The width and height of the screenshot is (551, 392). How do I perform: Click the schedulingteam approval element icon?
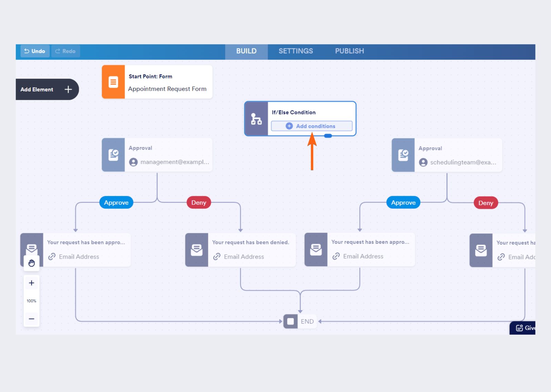click(x=403, y=155)
